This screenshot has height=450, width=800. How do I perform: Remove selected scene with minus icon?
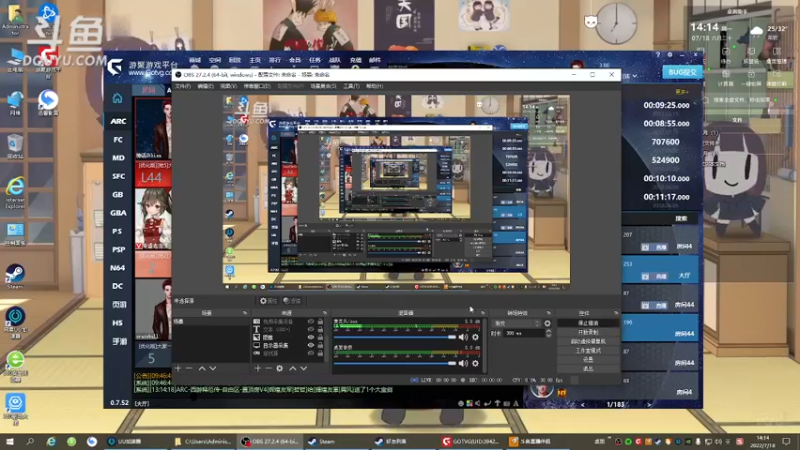coord(189,368)
